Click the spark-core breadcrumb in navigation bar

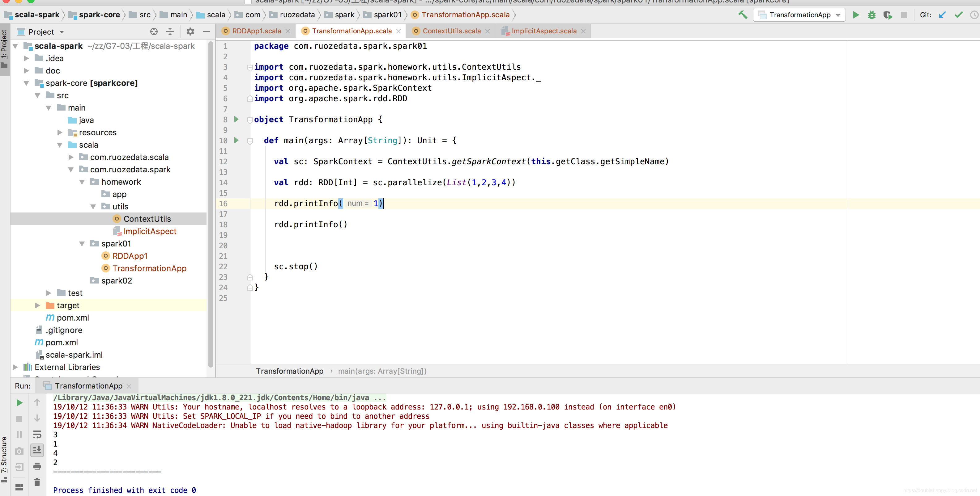(x=99, y=15)
